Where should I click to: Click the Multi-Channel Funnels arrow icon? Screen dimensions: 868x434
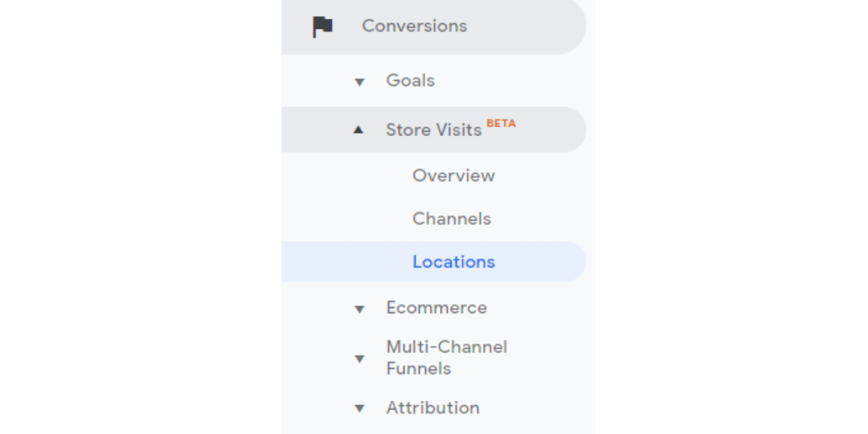(x=359, y=357)
